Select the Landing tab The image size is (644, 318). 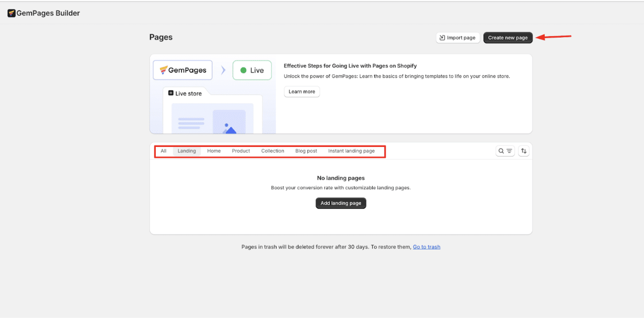187,151
